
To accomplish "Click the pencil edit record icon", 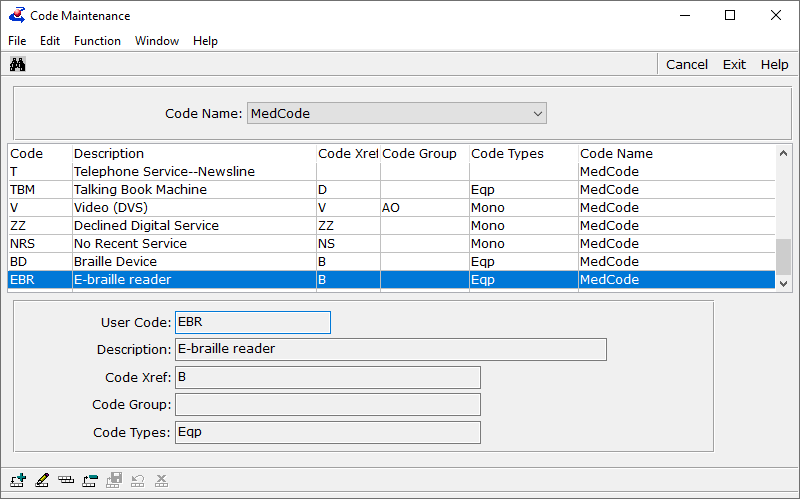I will (x=41, y=480).
